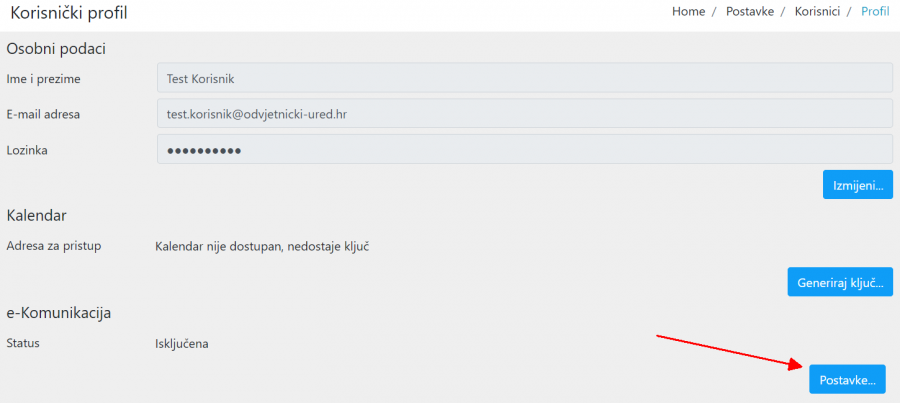Click into the Lozinka password field
Screen dimensions: 900x403
coord(524,149)
